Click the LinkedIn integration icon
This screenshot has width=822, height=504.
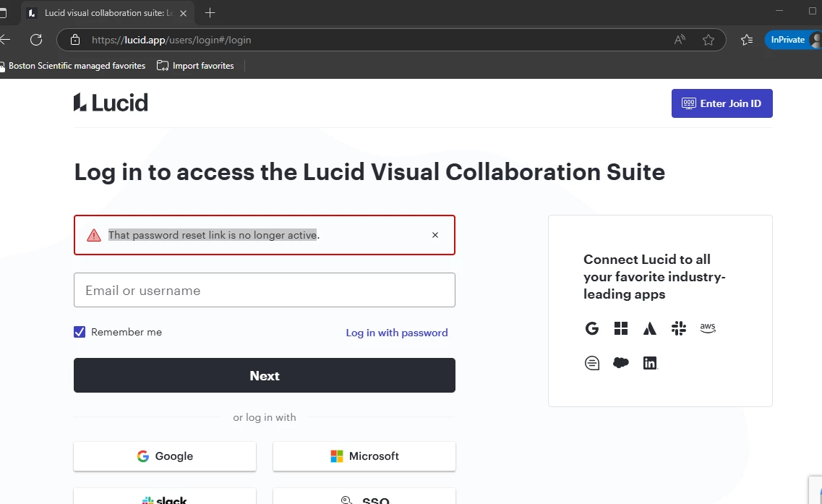coord(650,363)
